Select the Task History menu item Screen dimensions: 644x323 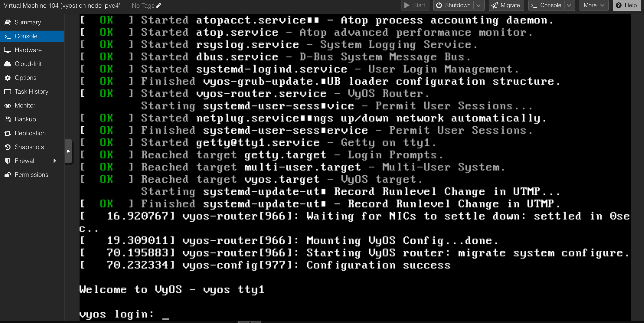coord(32,92)
